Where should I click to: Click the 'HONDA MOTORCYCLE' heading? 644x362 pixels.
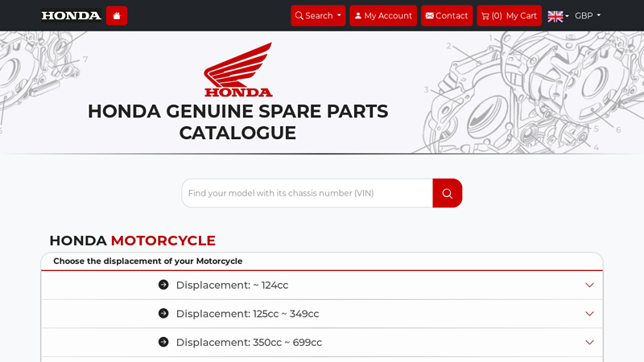[x=132, y=241]
